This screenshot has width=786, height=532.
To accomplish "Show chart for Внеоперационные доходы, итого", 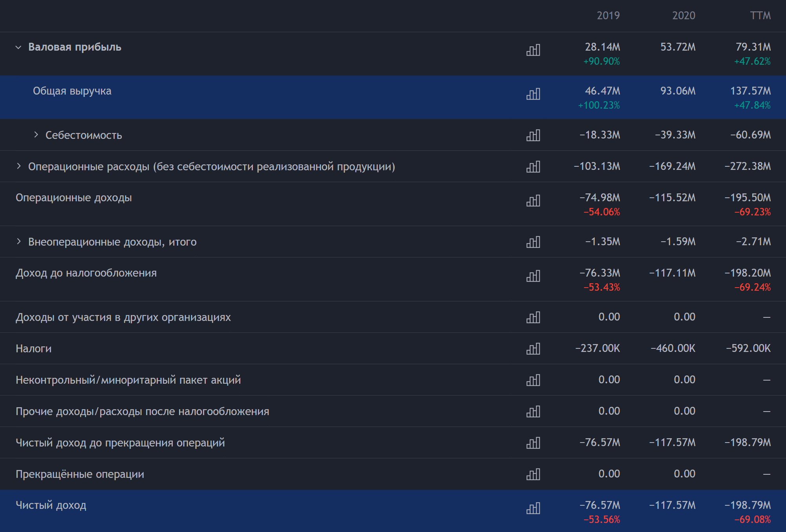I will click(x=533, y=242).
